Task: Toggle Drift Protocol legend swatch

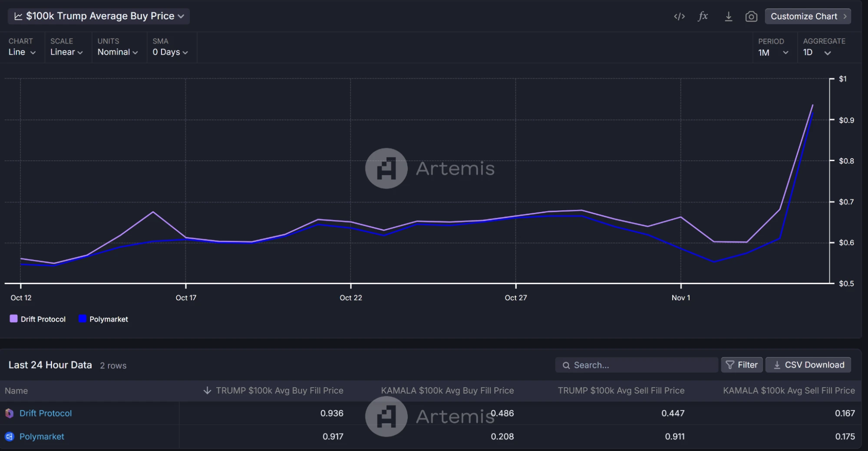Action: coord(13,318)
